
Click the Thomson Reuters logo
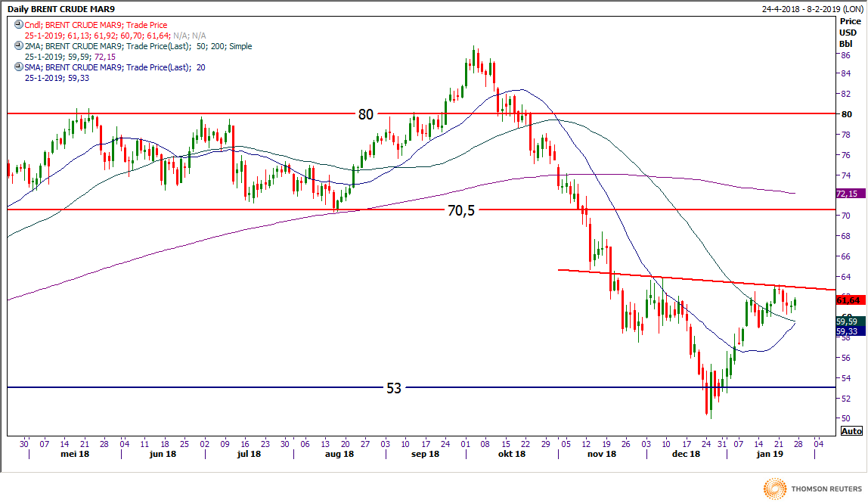(813, 489)
